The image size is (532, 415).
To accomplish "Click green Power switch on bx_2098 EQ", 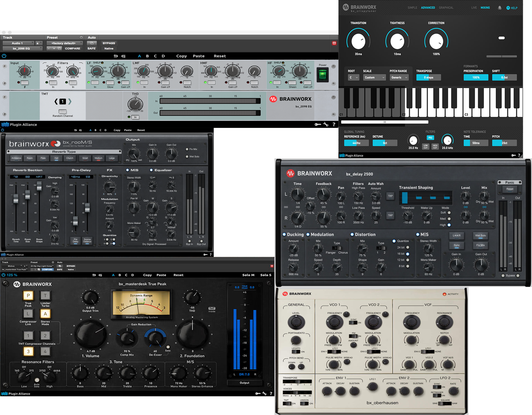I will (x=322, y=75).
